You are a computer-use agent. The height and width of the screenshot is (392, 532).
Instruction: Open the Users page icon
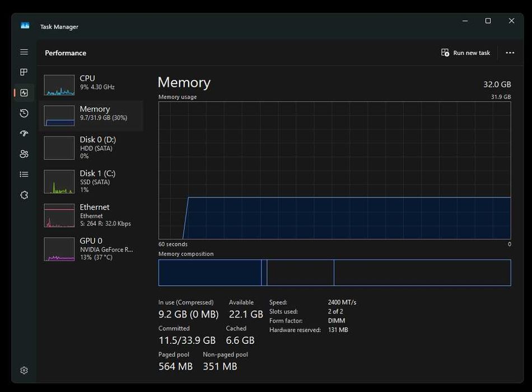pyautogui.click(x=24, y=154)
